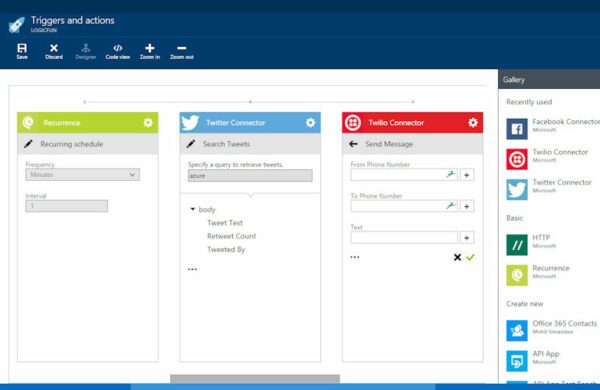
Task: Open Code view
Action: [118, 51]
